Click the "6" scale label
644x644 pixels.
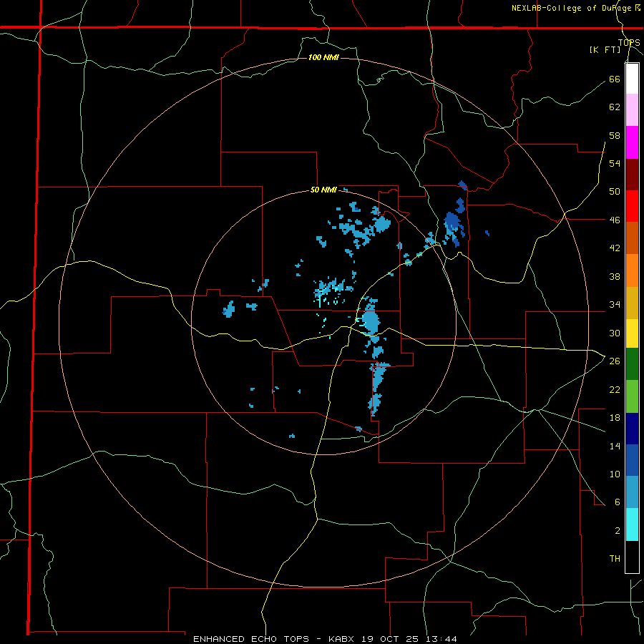pyautogui.click(x=617, y=502)
